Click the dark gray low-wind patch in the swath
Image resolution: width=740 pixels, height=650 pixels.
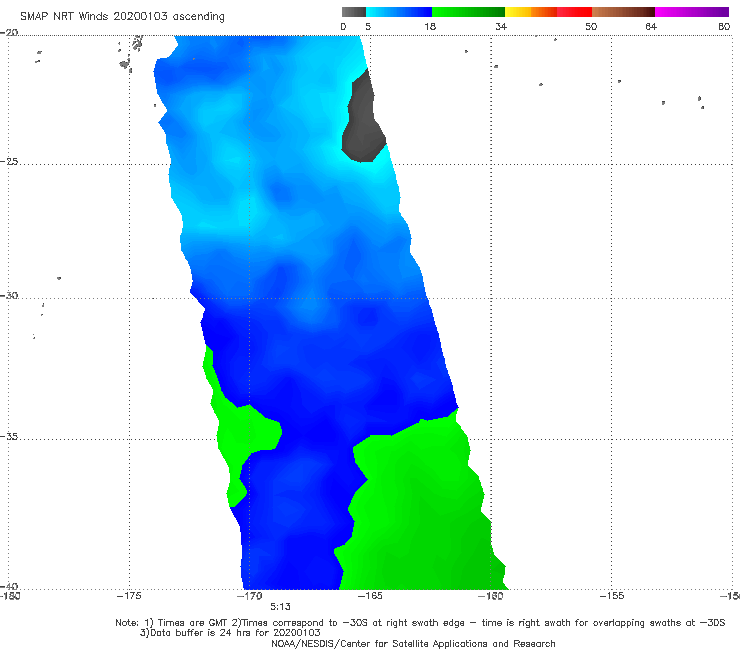click(363, 123)
